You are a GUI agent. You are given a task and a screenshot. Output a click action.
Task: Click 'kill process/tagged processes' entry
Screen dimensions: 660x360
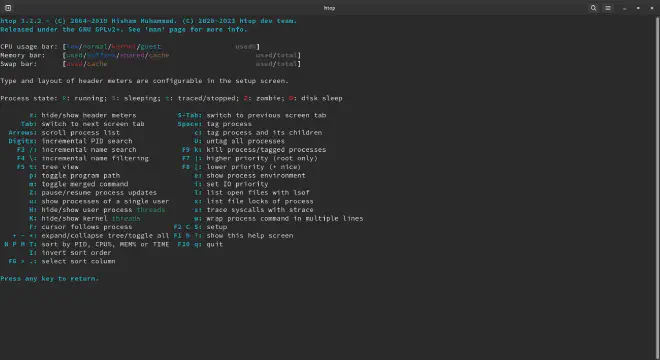[x=266, y=149]
